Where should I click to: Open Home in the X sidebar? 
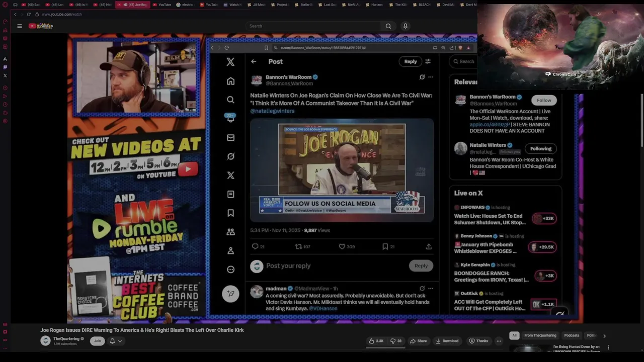230,81
